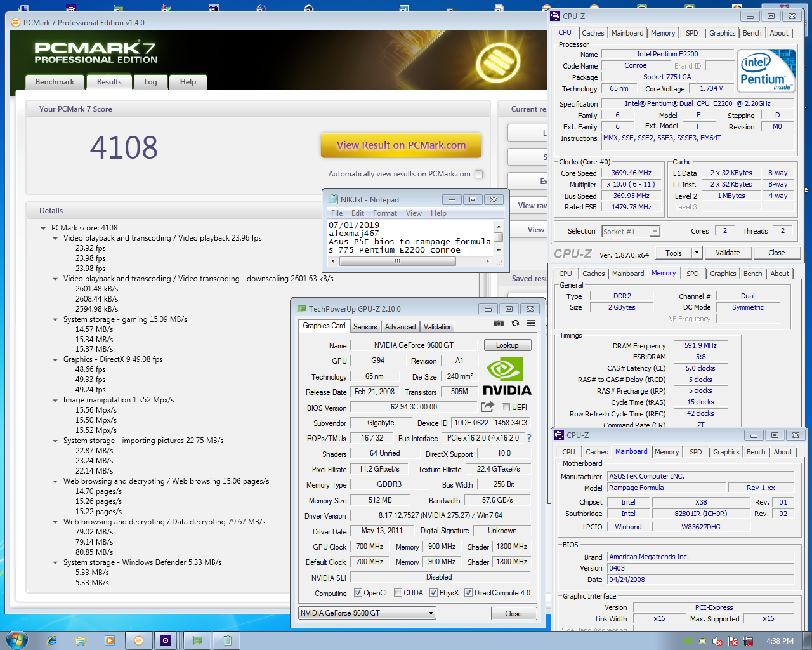Click the network status tray icon
The width and height of the screenshot is (812, 650).
click(748, 641)
